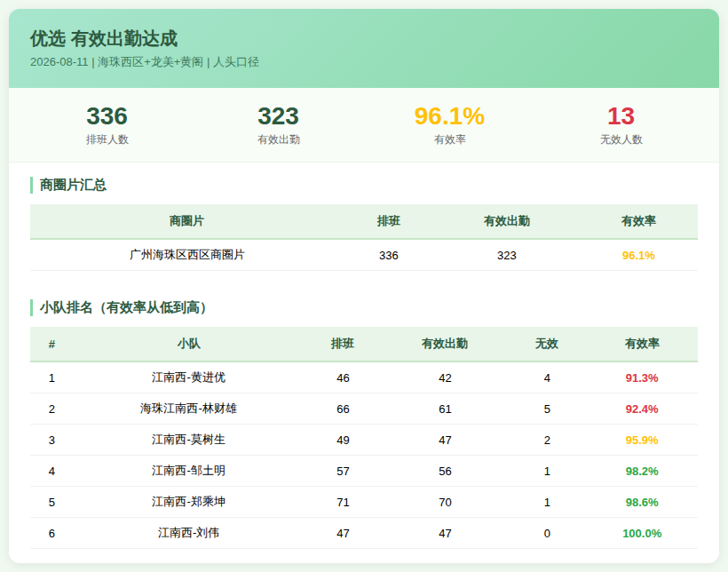Click 排班 header in 小队排名 table

click(x=343, y=344)
